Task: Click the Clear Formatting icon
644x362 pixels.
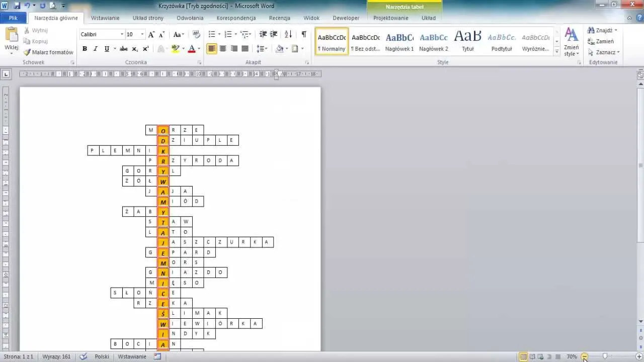Action: 196,34
